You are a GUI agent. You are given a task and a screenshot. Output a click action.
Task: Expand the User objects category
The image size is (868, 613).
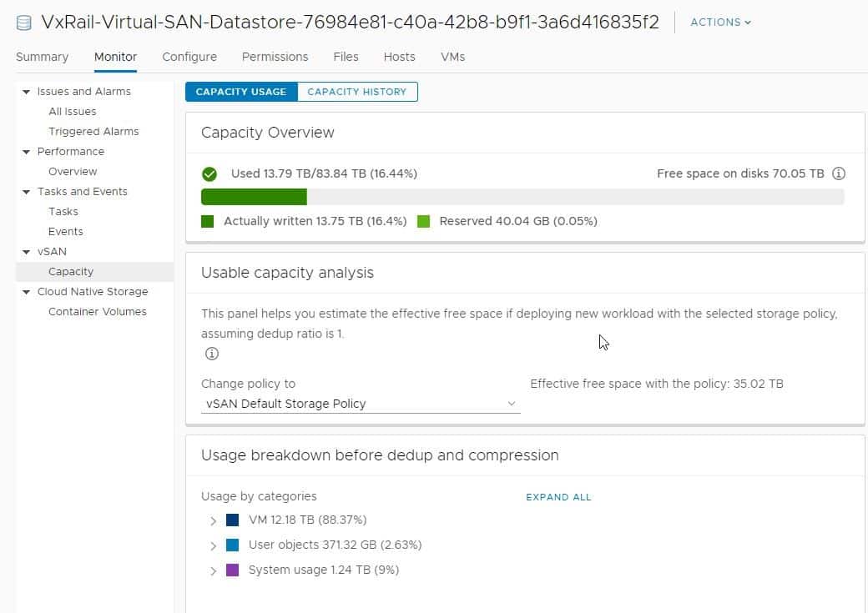213,545
